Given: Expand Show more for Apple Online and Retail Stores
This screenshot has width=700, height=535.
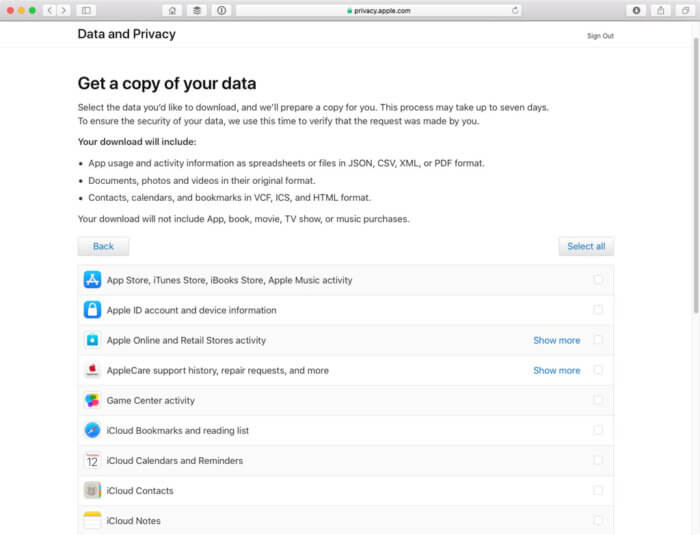Looking at the screenshot, I should pyautogui.click(x=556, y=340).
